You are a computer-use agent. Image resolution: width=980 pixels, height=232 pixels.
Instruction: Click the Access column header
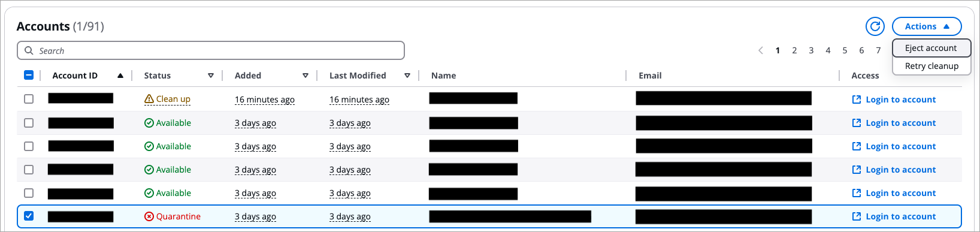pyautogui.click(x=865, y=76)
